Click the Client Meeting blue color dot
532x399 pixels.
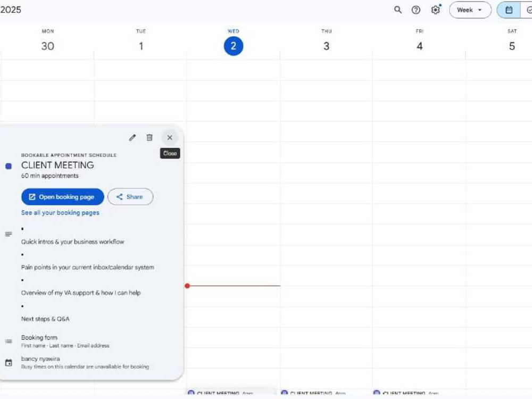(9, 166)
